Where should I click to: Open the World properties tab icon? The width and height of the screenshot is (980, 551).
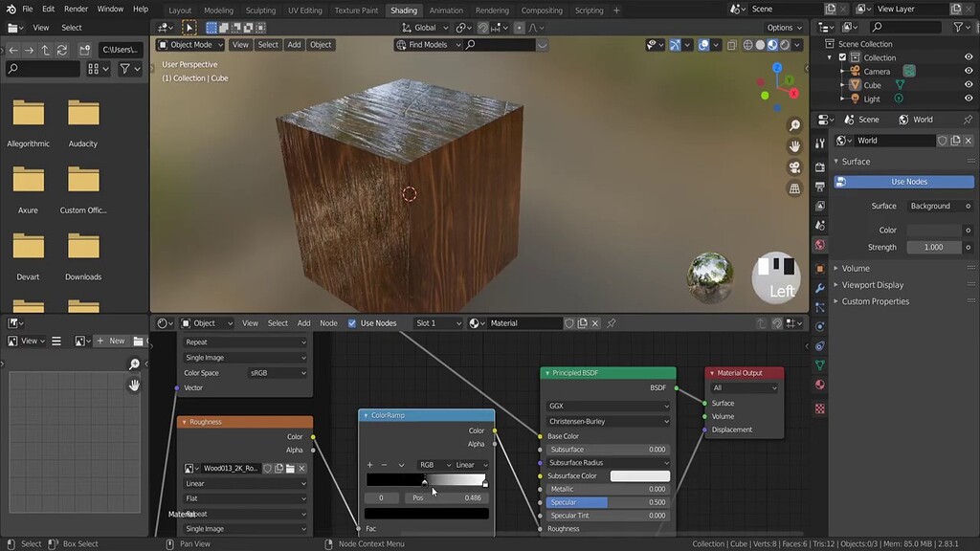click(820, 245)
